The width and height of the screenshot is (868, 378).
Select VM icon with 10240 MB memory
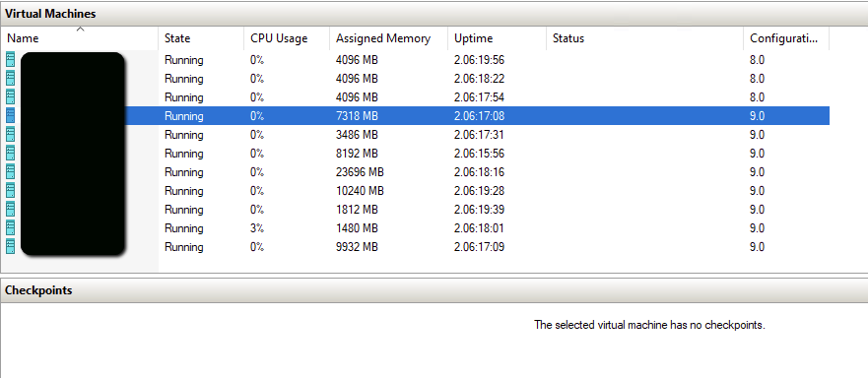pyautogui.click(x=10, y=191)
